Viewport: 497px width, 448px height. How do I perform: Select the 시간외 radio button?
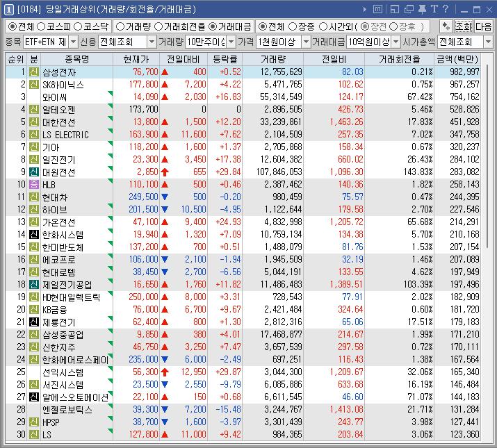click(x=323, y=26)
